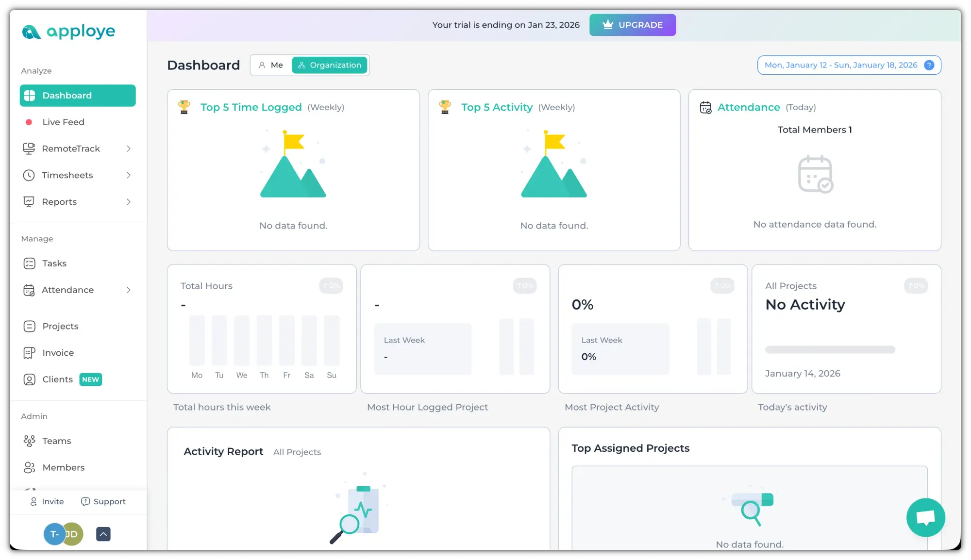971x560 pixels.
Task: Click the Invite link
Action: coord(48,501)
